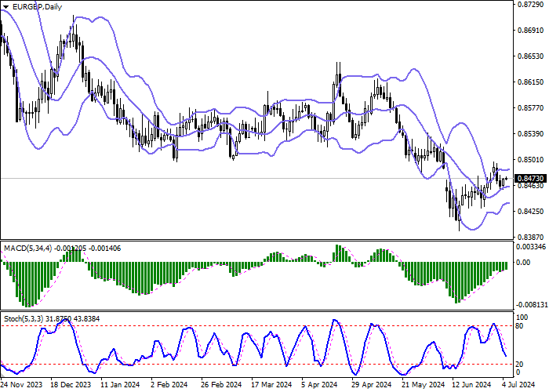Select price level 0.85390 on the scale

pyautogui.click(x=530, y=134)
